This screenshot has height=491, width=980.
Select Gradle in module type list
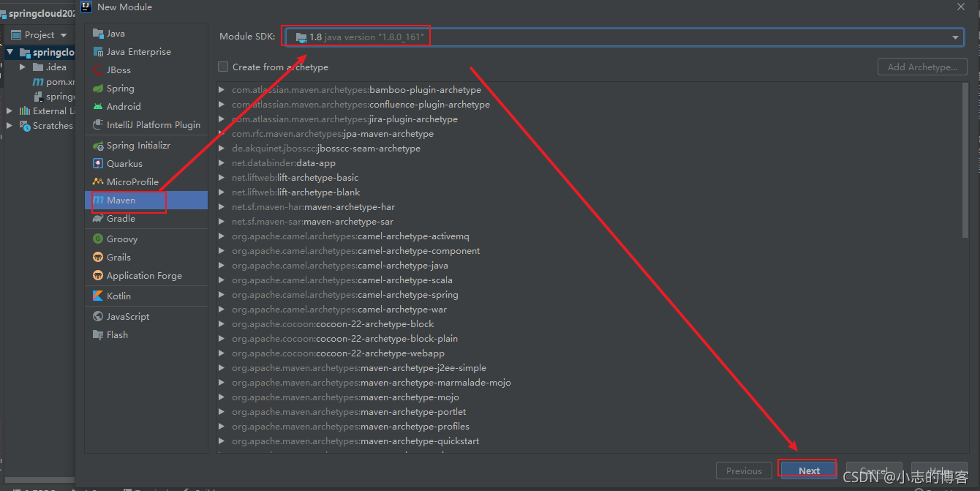click(146, 219)
